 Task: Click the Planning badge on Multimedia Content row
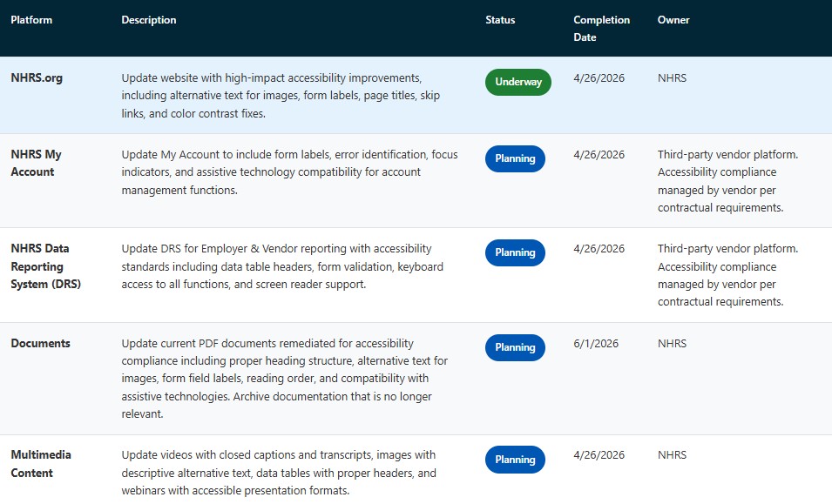point(515,459)
